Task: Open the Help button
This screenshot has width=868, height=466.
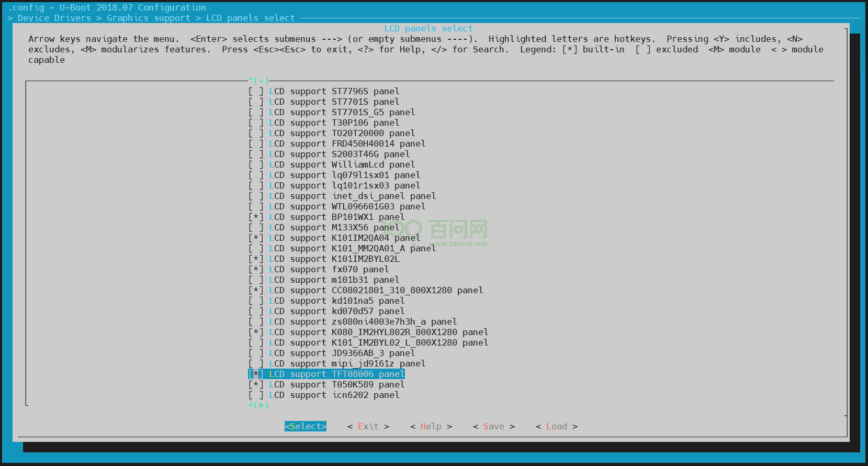Action: [431, 427]
